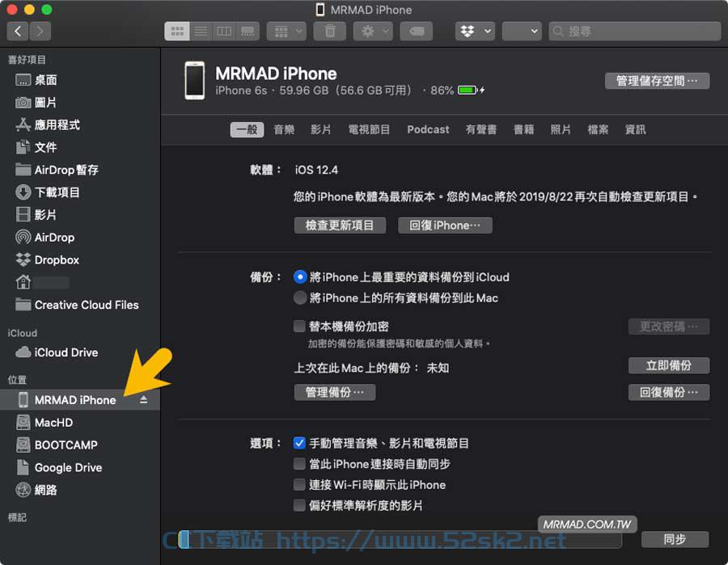Click the 同步 sync button

pyautogui.click(x=675, y=539)
